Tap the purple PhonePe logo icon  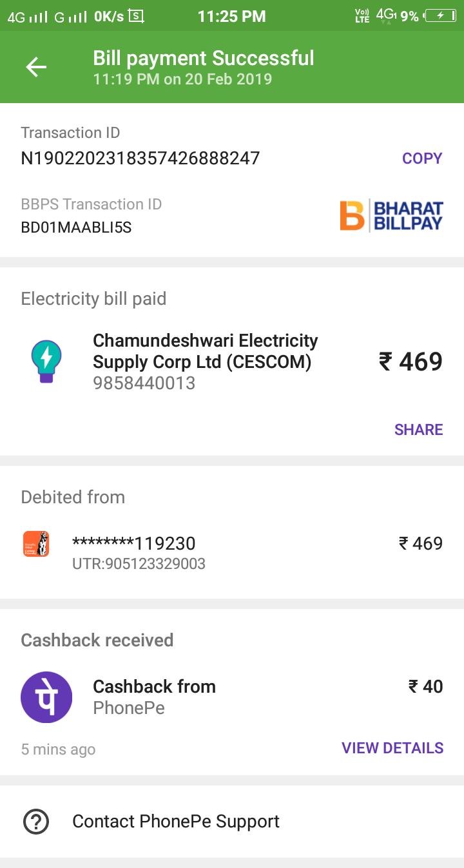pos(46,697)
